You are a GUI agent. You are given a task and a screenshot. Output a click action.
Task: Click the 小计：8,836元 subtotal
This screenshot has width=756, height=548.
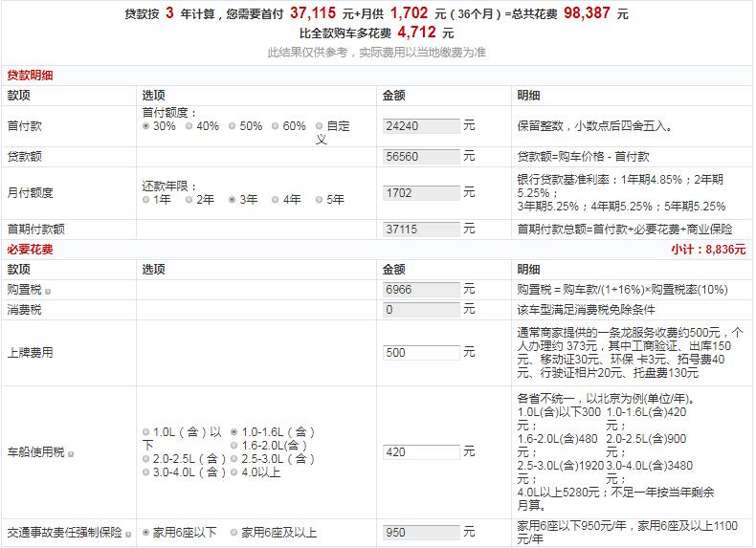tap(708, 250)
